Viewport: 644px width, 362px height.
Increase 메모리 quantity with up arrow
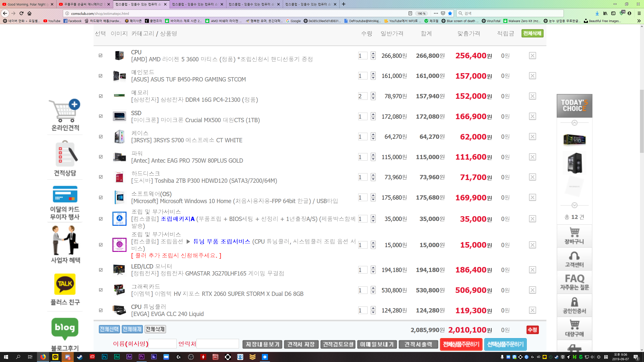373,94
